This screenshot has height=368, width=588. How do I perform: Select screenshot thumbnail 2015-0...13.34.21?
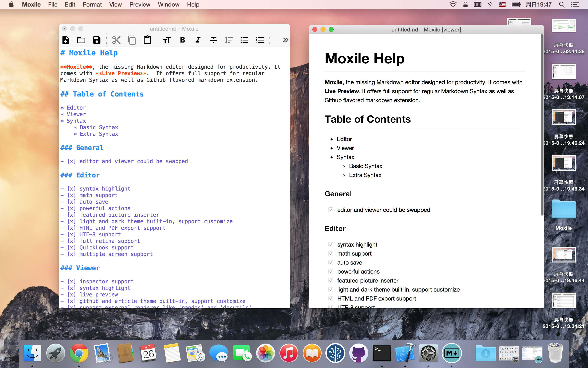[x=564, y=300]
